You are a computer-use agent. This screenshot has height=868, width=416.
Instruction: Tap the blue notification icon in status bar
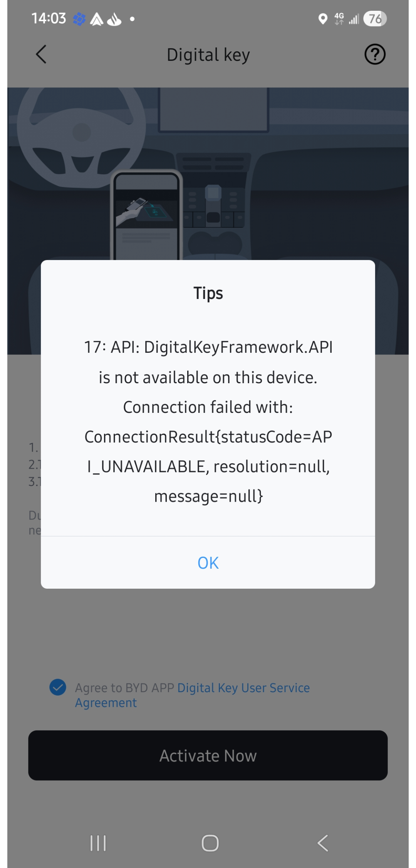[79, 19]
